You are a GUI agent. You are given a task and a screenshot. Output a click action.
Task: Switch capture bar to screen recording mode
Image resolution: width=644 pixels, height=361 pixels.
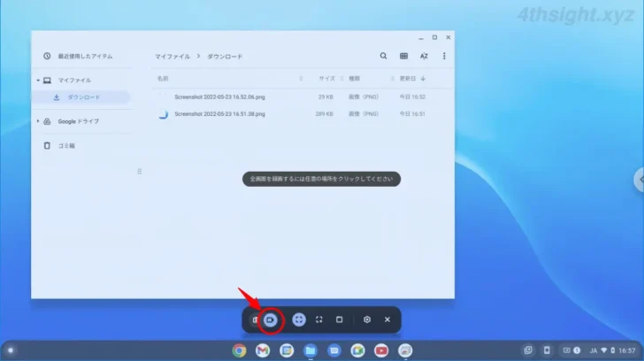pos(271,319)
